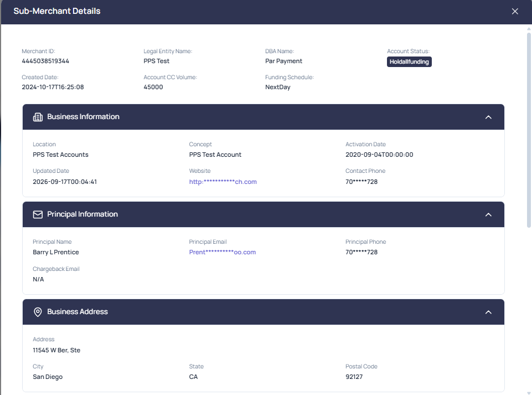Screen dimensions: 532x395
Task: Click the Business Address location pin icon
Action: (x=38, y=312)
